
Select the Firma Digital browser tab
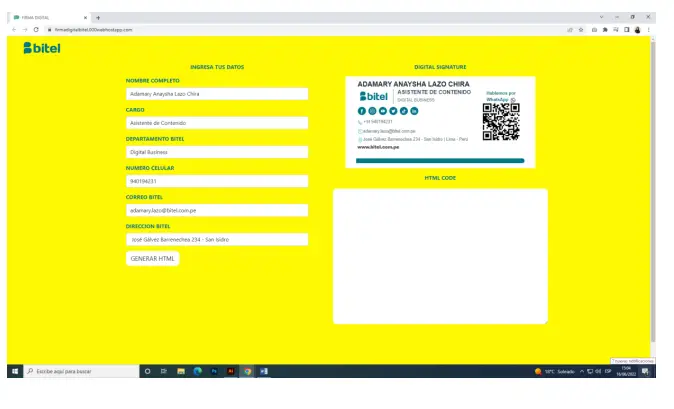pyautogui.click(x=48, y=18)
